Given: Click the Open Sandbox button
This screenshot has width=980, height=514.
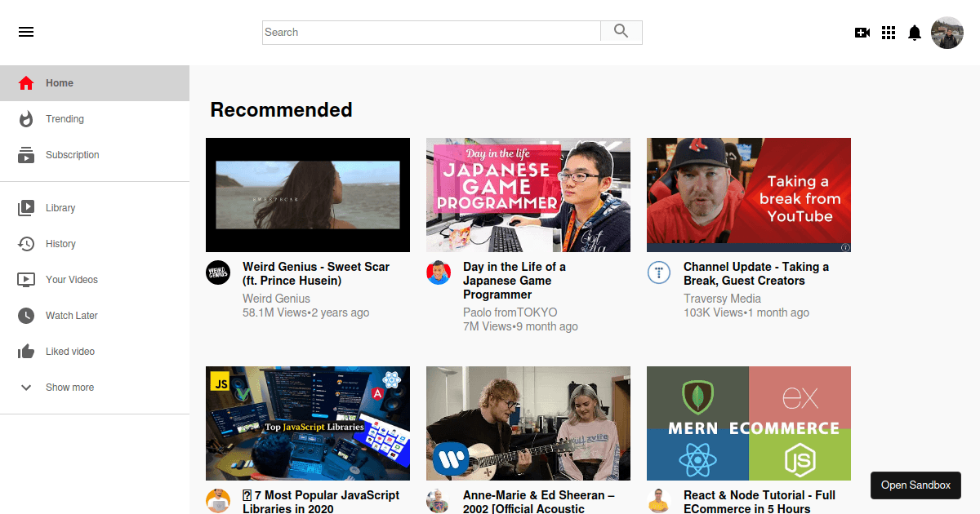Looking at the screenshot, I should [915, 485].
